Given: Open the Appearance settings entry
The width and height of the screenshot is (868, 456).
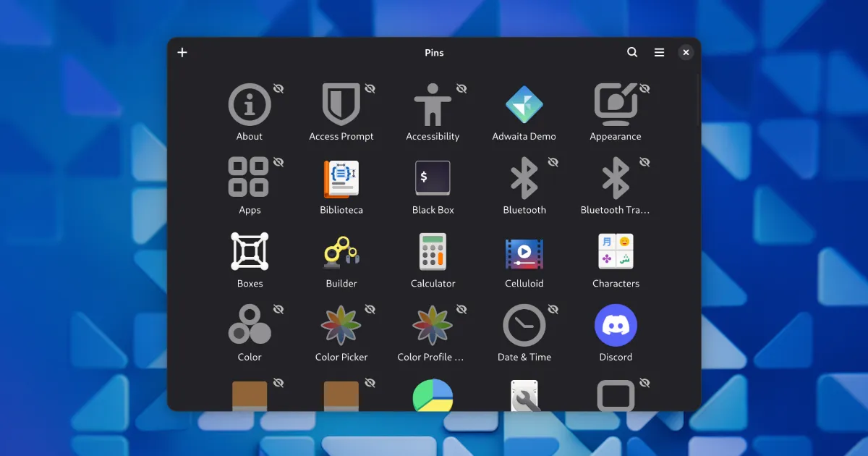Looking at the screenshot, I should click(x=616, y=105).
